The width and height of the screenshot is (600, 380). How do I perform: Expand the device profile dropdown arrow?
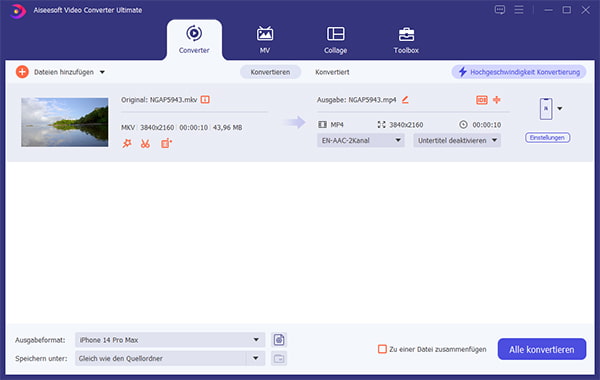coord(560,109)
